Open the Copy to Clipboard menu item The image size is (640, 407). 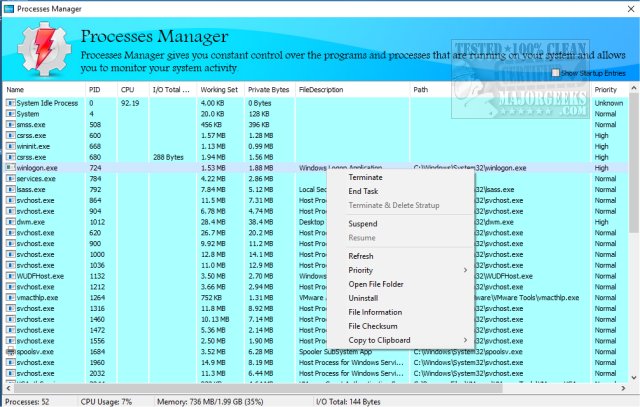click(379, 340)
